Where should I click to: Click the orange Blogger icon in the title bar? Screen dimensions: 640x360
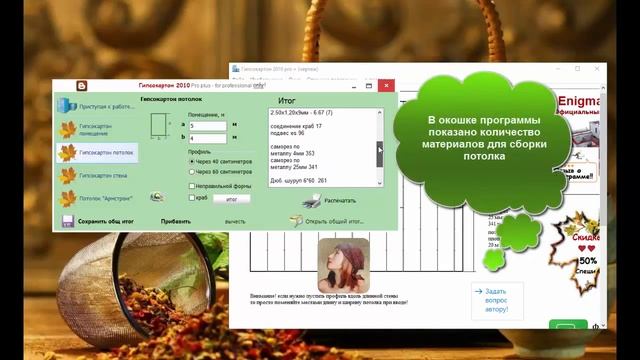tap(82, 86)
